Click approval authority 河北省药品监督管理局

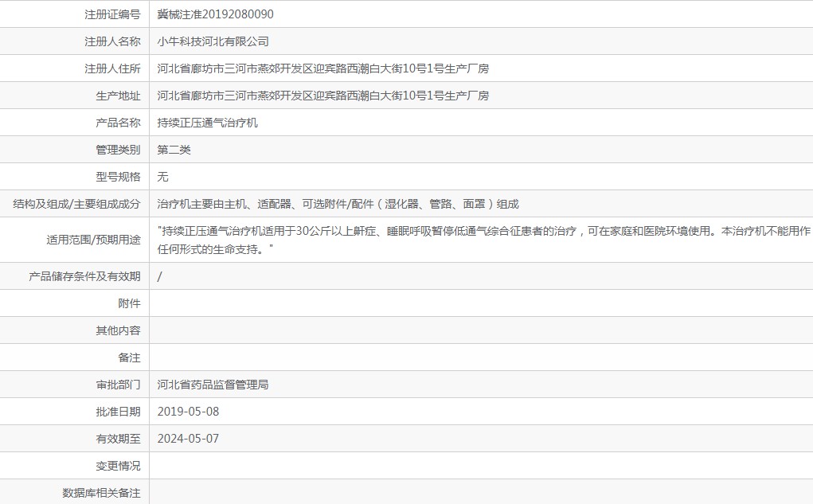point(213,385)
